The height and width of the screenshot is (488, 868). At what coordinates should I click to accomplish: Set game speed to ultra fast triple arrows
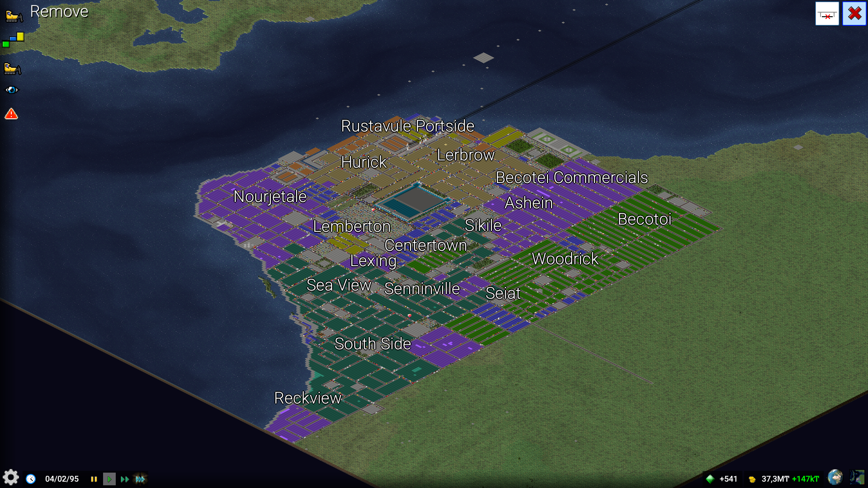(x=141, y=479)
